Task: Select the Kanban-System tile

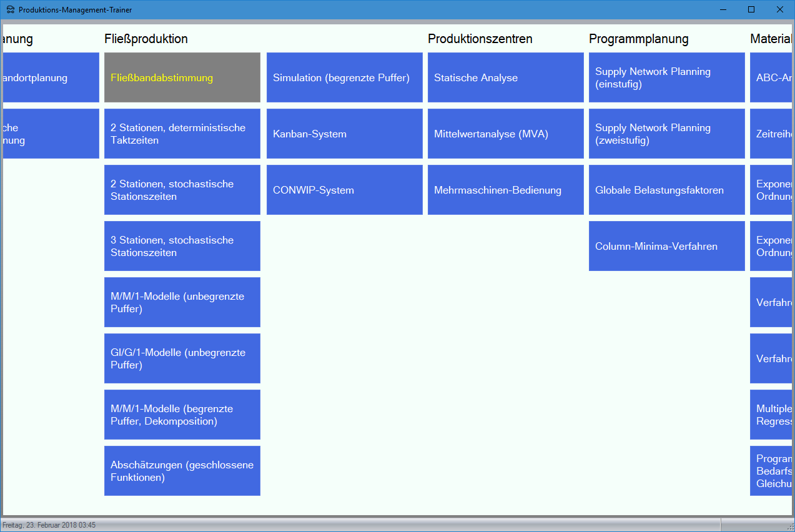Action: coord(344,134)
